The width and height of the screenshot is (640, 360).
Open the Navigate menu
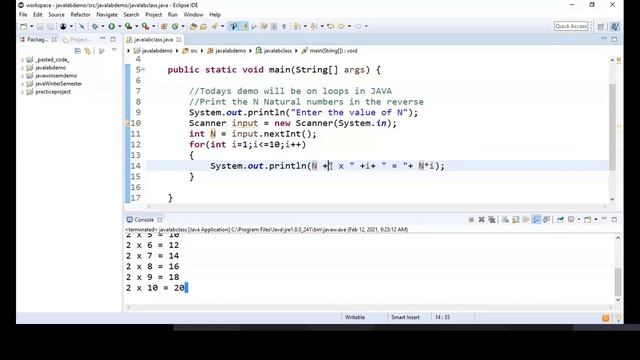tap(107, 15)
